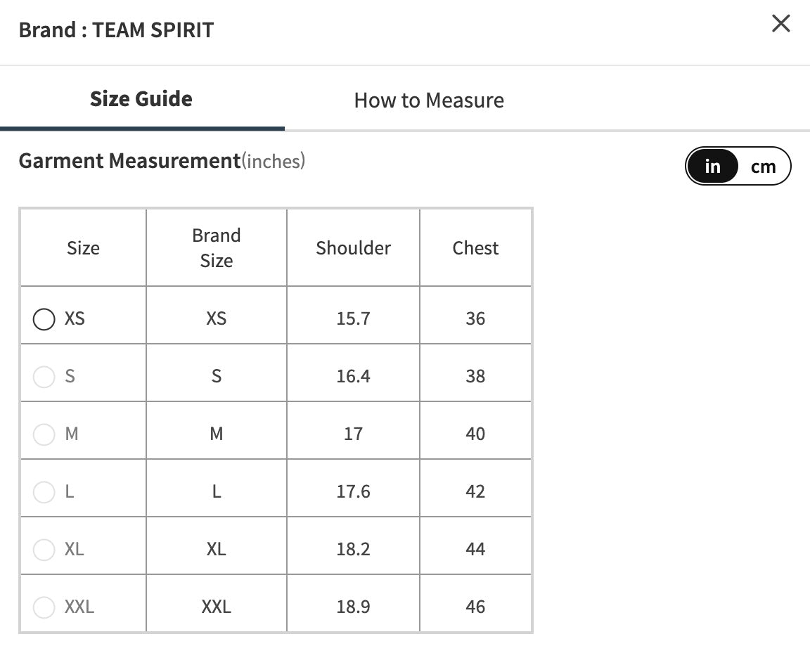Choose XL size radio button
The image size is (810, 672).
pyautogui.click(x=44, y=550)
